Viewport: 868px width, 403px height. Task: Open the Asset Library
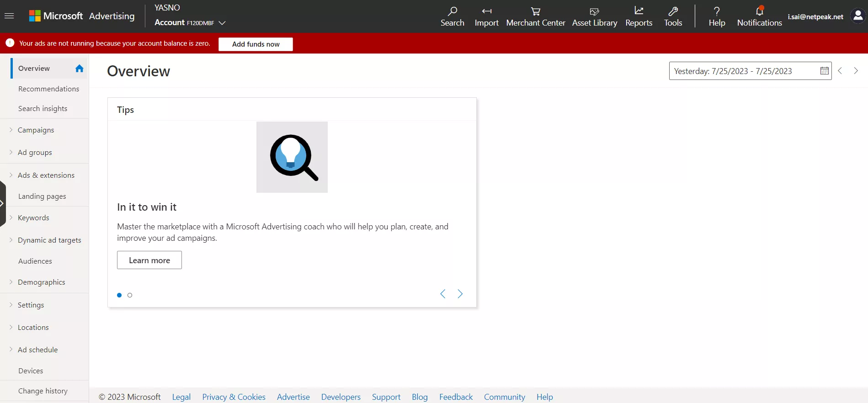click(594, 16)
